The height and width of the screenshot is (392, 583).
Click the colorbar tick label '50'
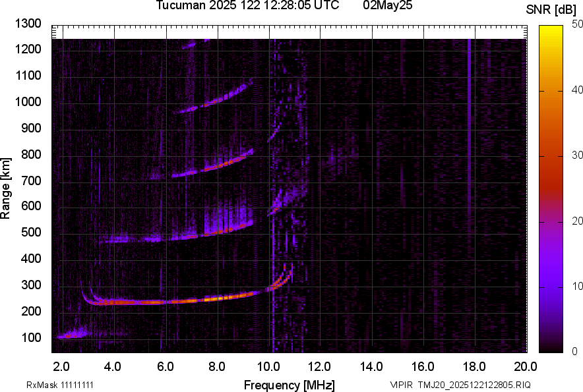578,24
